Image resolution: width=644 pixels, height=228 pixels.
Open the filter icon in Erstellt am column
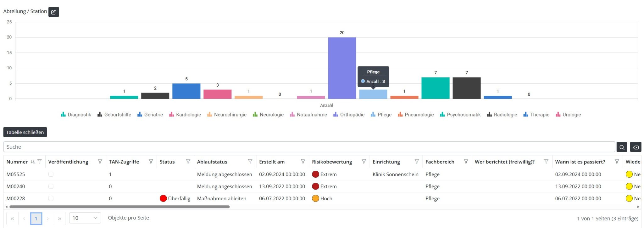click(x=303, y=162)
